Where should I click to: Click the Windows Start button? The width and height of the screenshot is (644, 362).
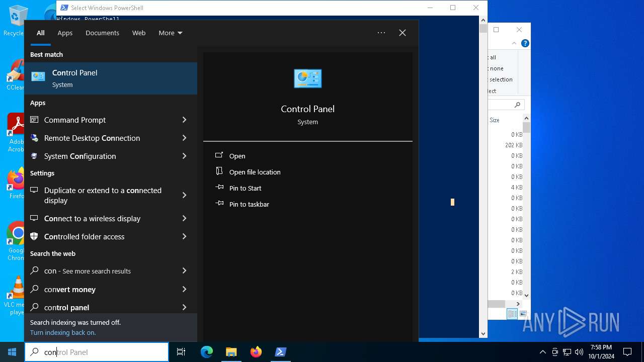coord(12,352)
